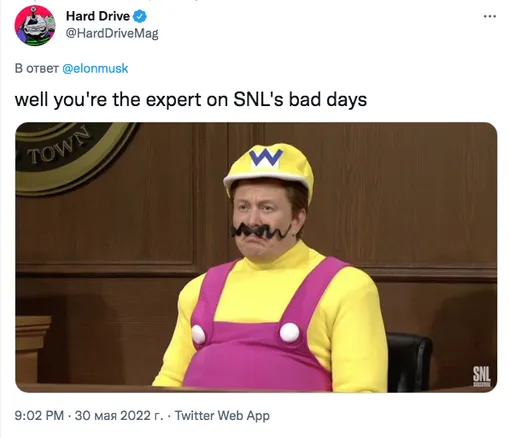
Task: Open the @elonmusk mention link
Action: pos(95,68)
